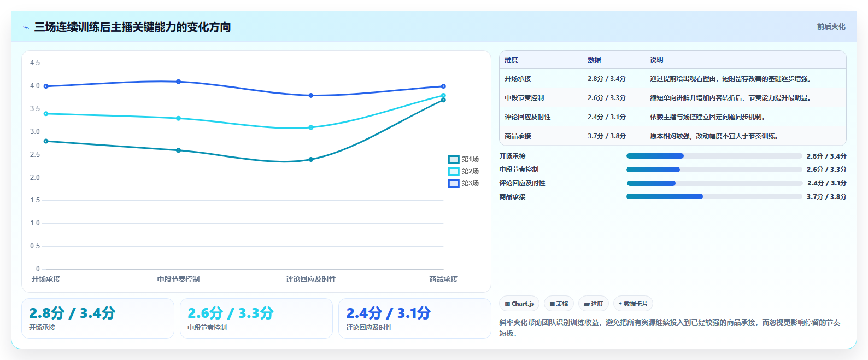The image size is (868, 360).
Task: Open the 评论回应及时性 summary card value 2.4分 / 3.1分
Action: click(389, 313)
